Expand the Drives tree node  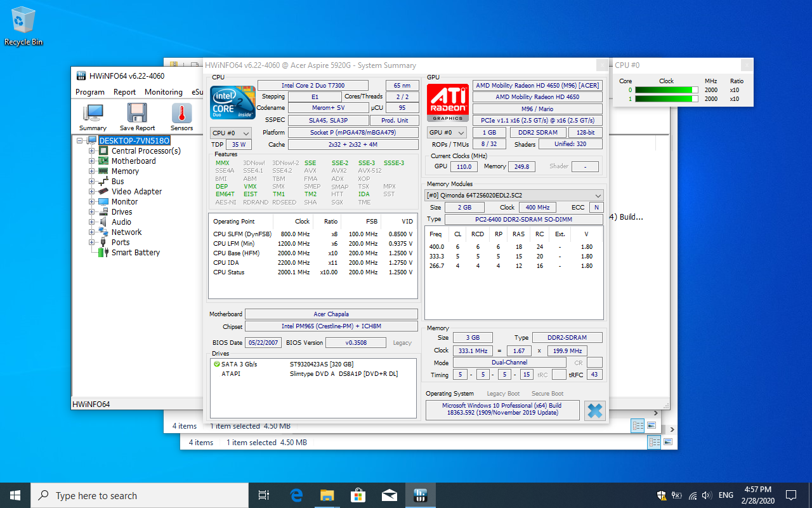92,211
